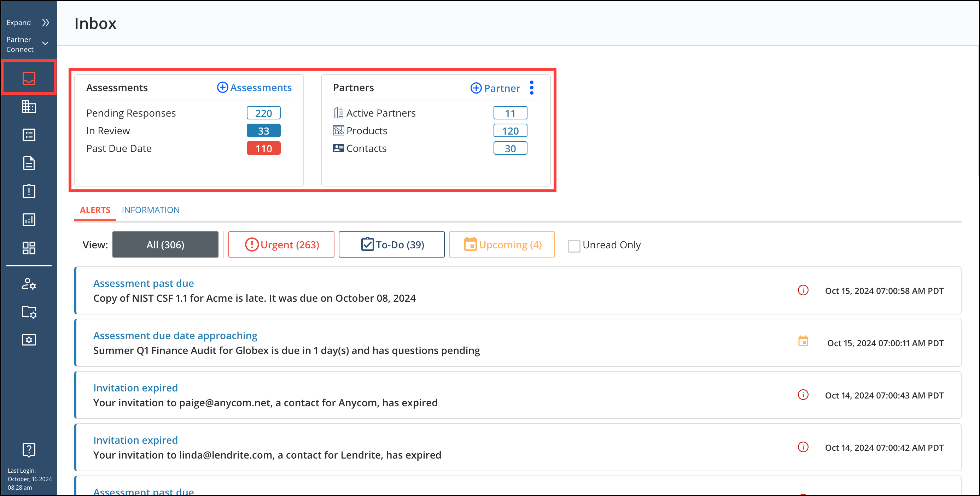980x496 pixels.
Task: Click the Pending Responses count 220
Action: 264,113
